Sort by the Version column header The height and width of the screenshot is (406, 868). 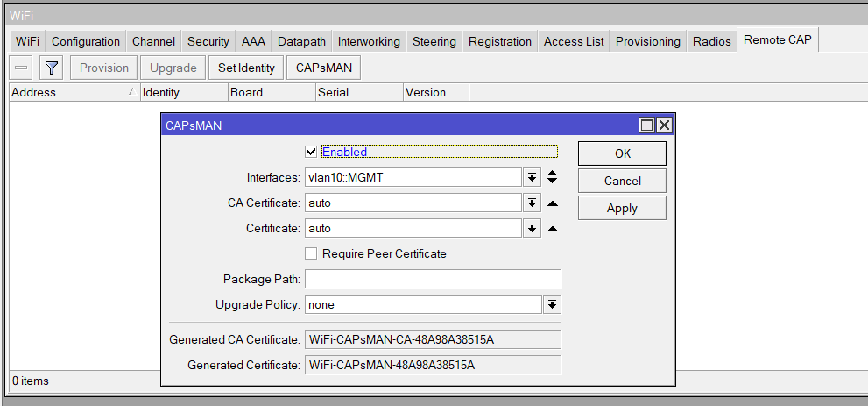(435, 92)
